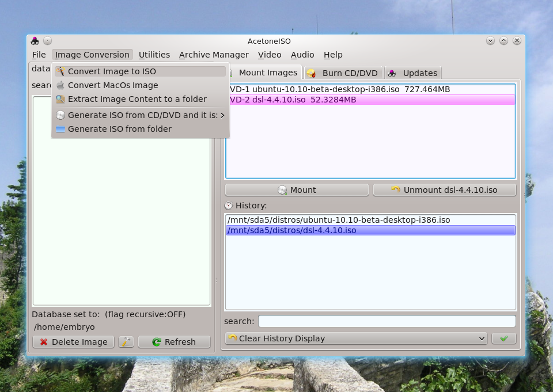Click the window shade arrow button in title bar
The width and height of the screenshot is (553, 392).
pyautogui.click(x=490, y=41)
